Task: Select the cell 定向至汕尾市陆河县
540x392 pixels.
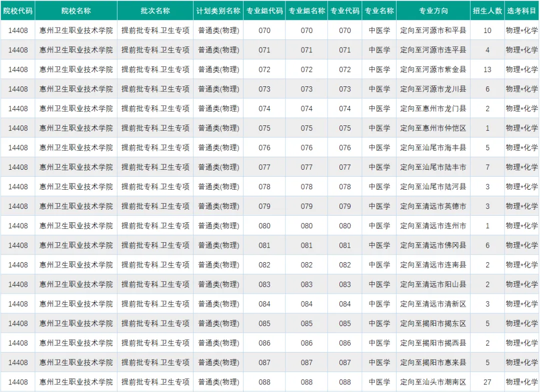Action: (433, 187)
